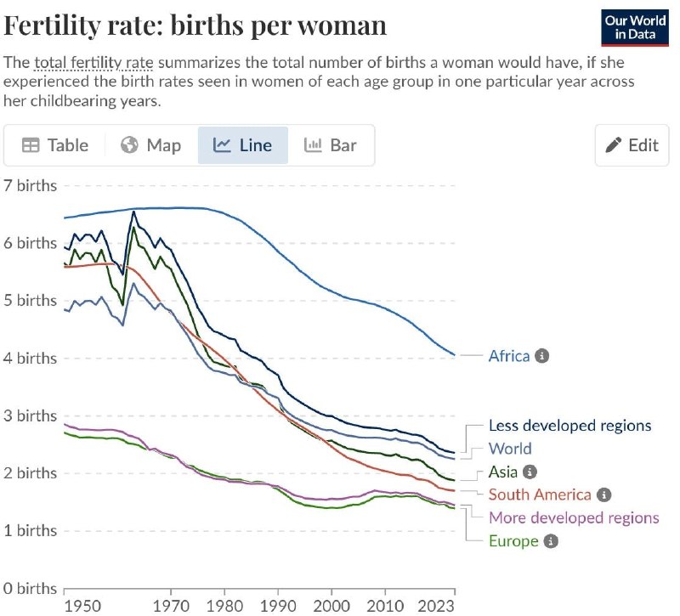The image size is (680, 616).
Task: Click the Edit button
Action: click(632, 145)
